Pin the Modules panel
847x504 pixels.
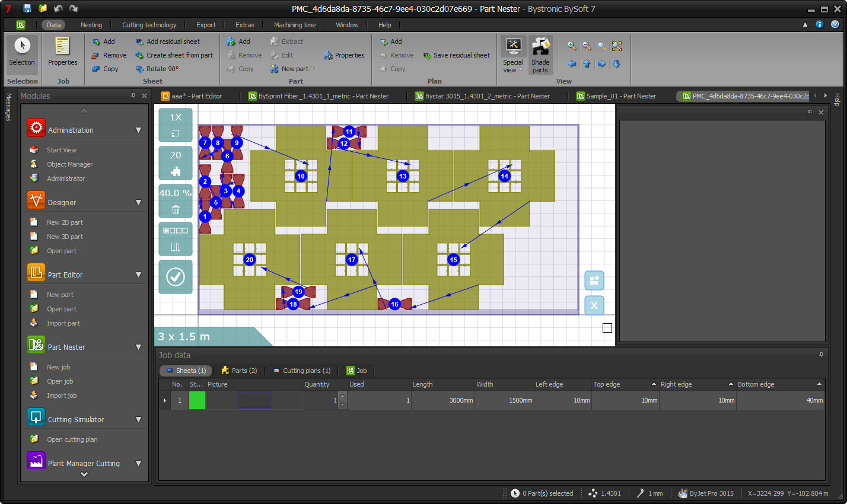point(133,95)
